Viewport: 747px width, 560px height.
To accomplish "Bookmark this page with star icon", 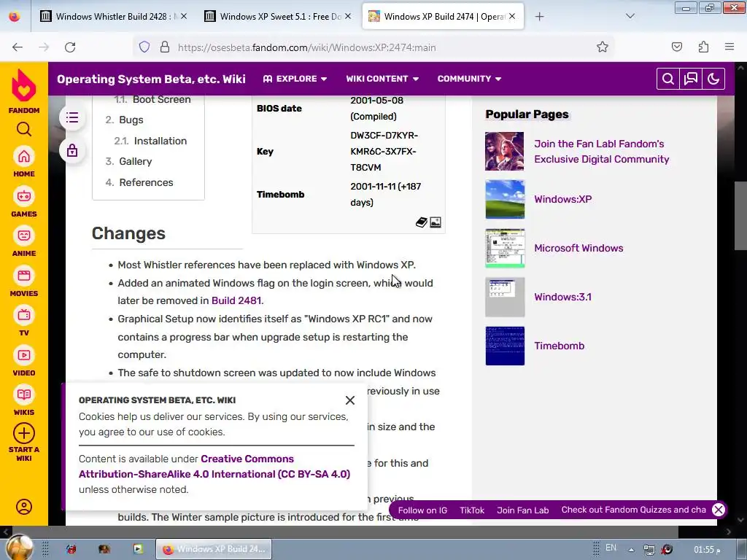I will click(602, 47).
